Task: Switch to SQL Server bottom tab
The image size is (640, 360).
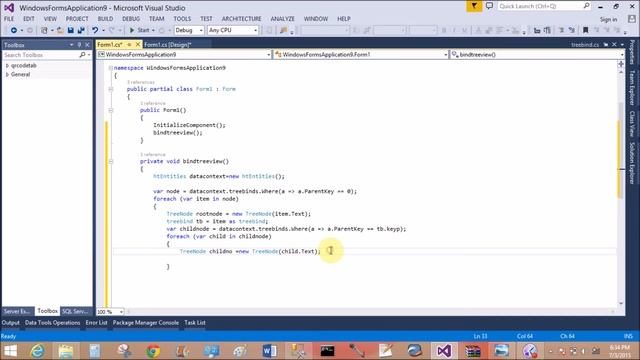Action: click(76, 311)
